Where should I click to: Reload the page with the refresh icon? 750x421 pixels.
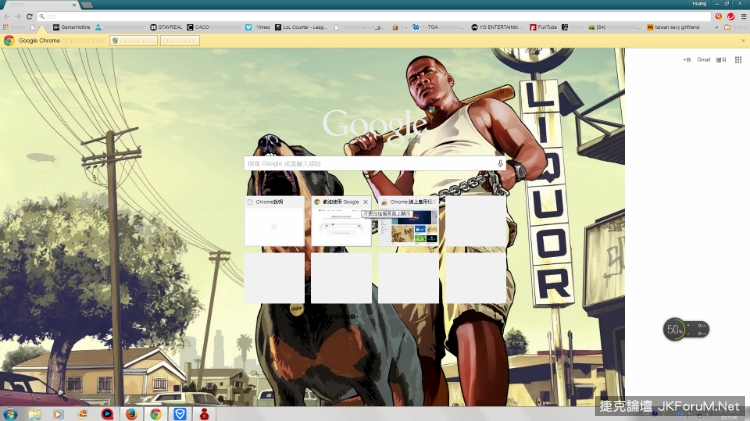tap(29, 16)
